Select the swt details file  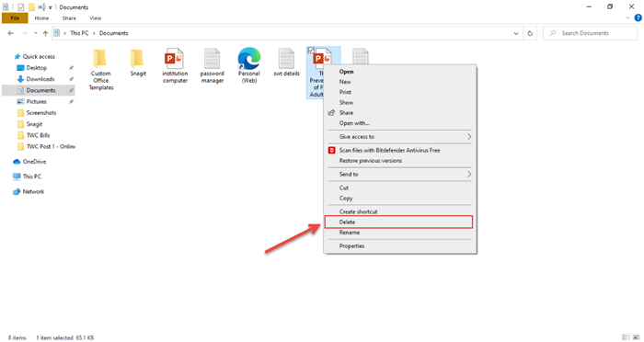point(286,63)
